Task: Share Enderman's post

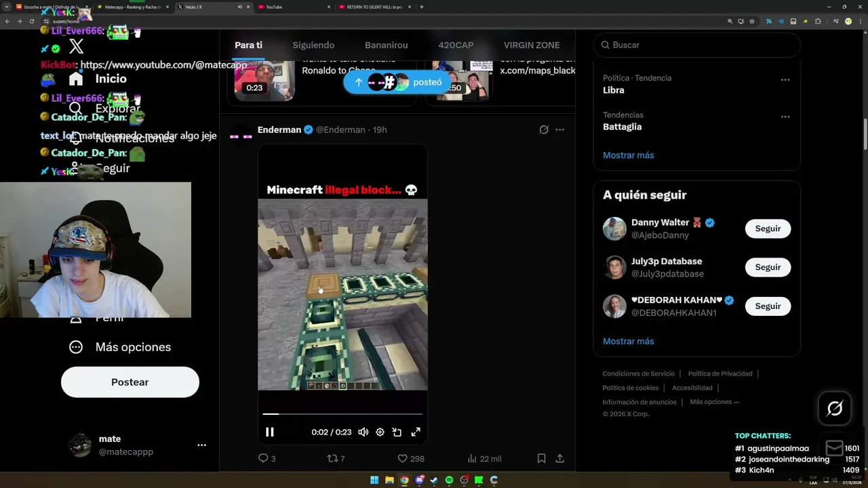Action: point(559,458)
